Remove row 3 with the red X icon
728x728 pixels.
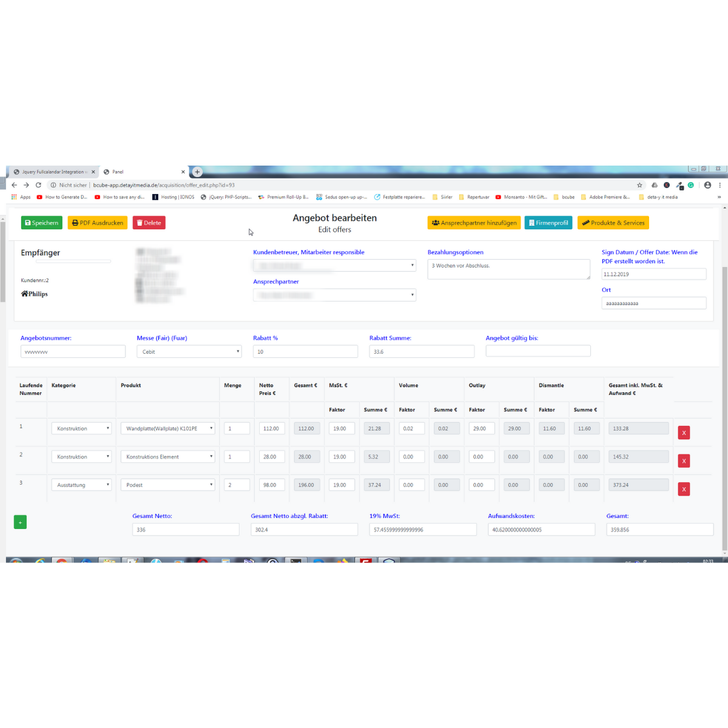click(684, 489)
